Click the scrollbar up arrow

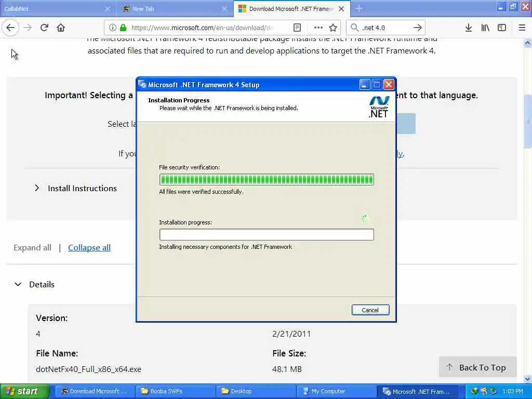pos(527,43)
